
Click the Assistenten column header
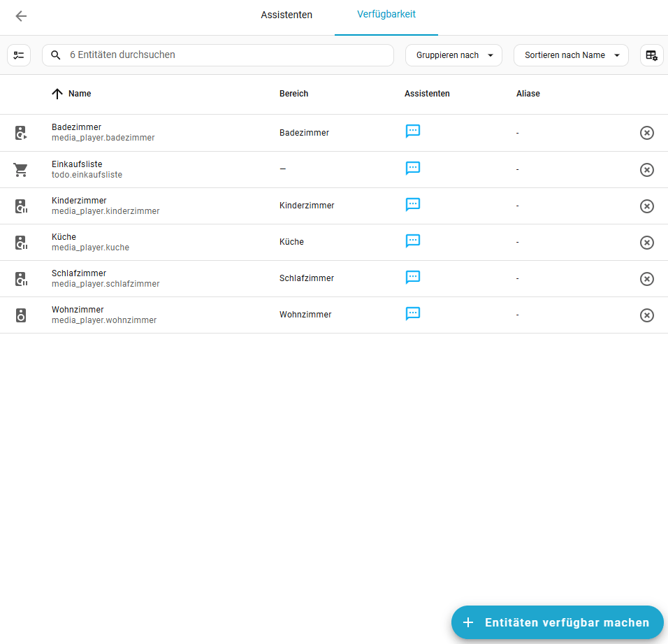(427, 94)
